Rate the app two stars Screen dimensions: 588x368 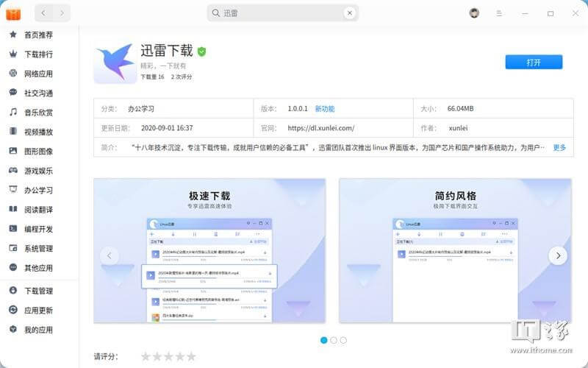point(157,356)
